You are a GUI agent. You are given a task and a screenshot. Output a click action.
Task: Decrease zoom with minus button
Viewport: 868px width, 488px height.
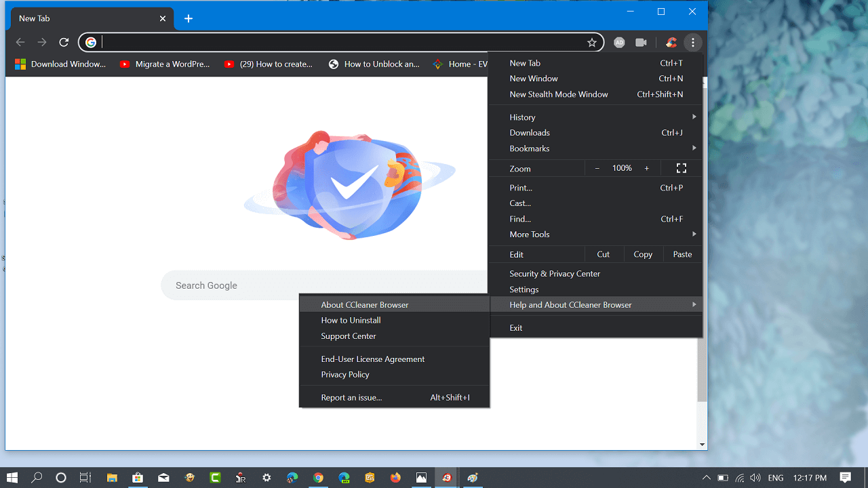pyautogui.click(x=597, y=168)
